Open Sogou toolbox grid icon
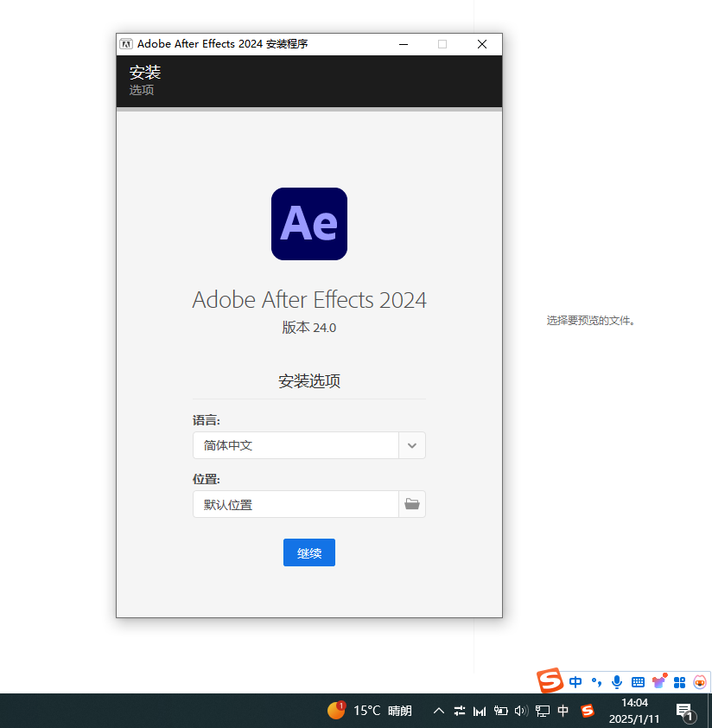This screenshot has width=712, height=728. [679, 682]
